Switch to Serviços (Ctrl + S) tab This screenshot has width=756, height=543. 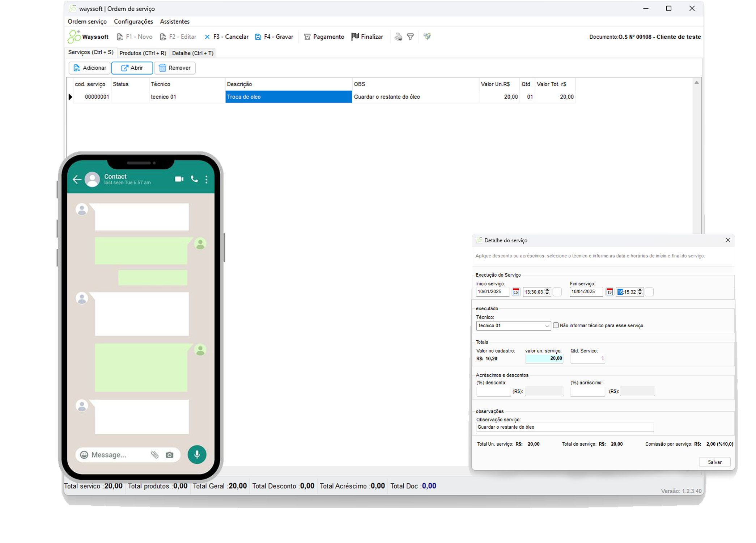point(91,52)
